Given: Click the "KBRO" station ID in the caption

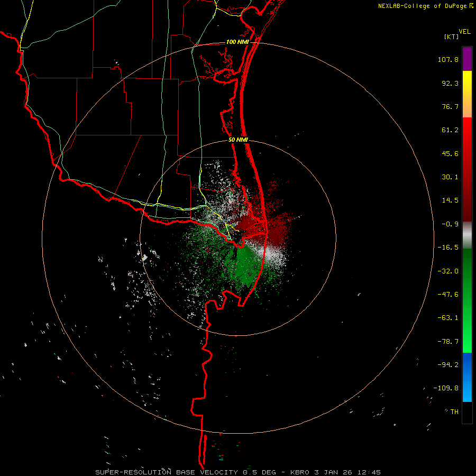Looking at the screenshot, I should point(300,472).
